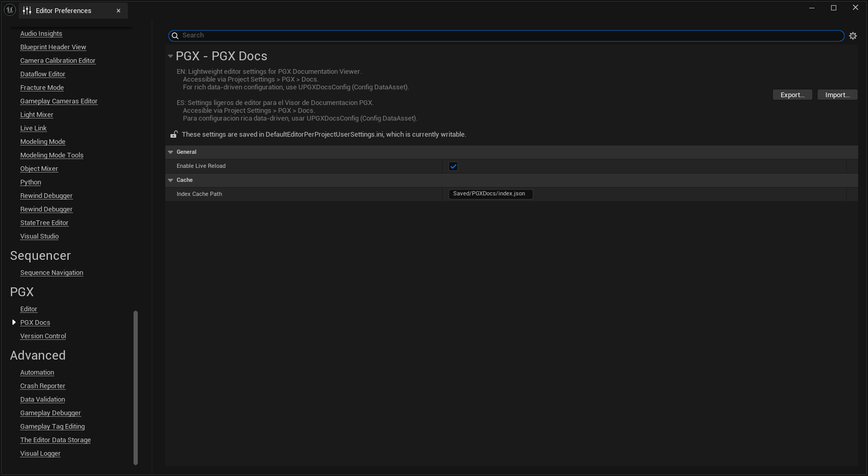Open Light Mixer settings

pyautogui.click(x=37, y=115)
